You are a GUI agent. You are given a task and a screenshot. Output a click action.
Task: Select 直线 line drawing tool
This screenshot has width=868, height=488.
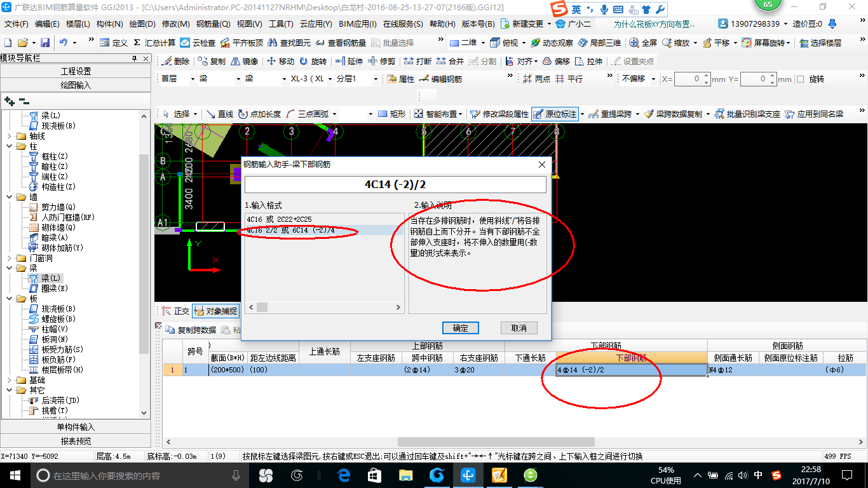click(x=220, y=114)
